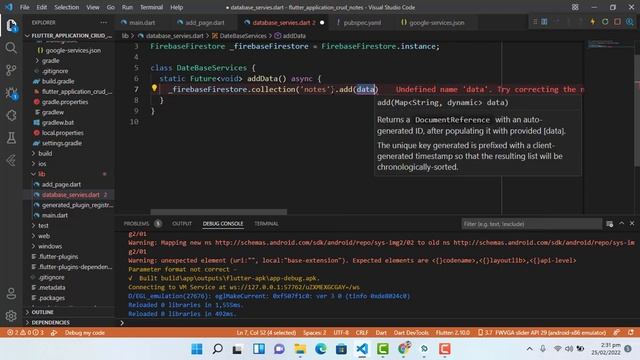The image size is (640, 360).
Task: Maximize the bottom panel
Action: pyautogui.click(x=621, y=223)
